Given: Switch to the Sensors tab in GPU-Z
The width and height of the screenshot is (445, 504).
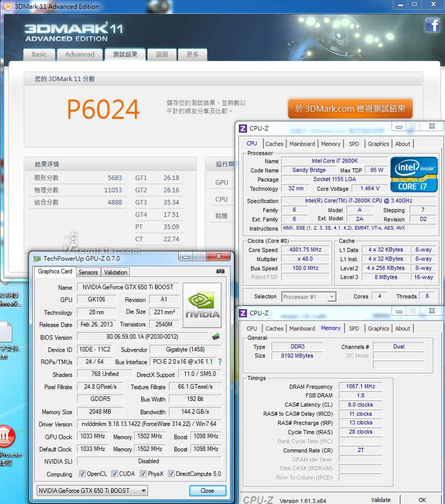Looking at the screenshot, I should [x=88, y=272].
